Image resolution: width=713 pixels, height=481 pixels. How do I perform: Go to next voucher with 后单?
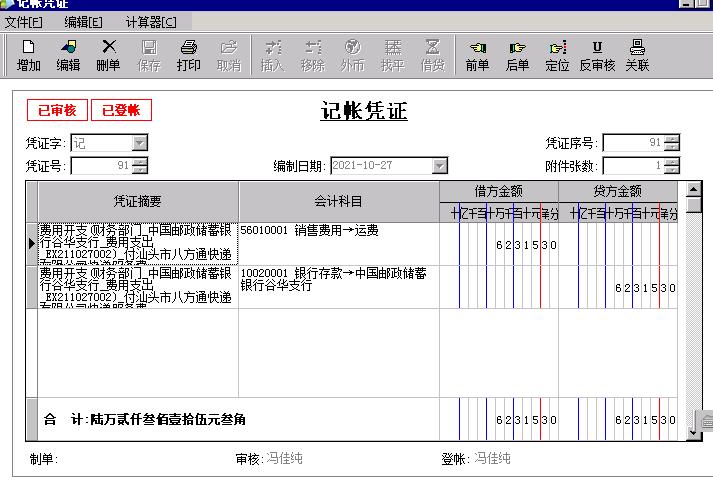pyautogui.click(x=517, y=56)
